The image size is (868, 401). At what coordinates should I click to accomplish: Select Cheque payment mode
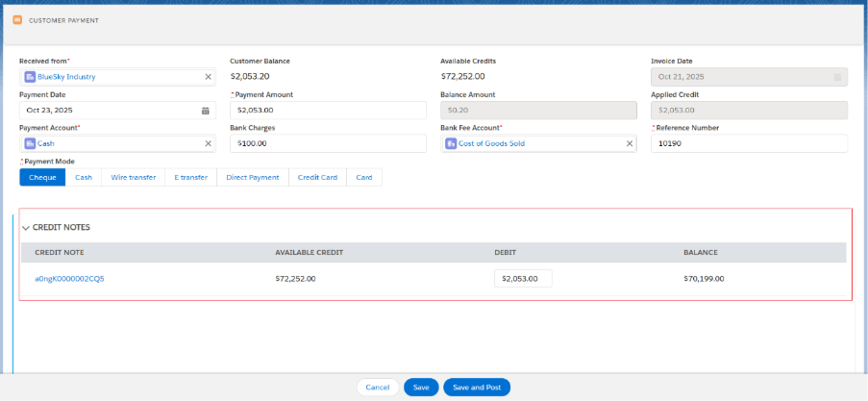click(42, 177)
